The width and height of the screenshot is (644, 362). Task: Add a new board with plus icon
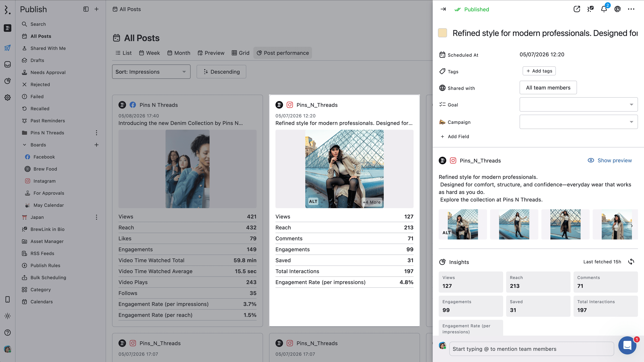pos(96,145)
